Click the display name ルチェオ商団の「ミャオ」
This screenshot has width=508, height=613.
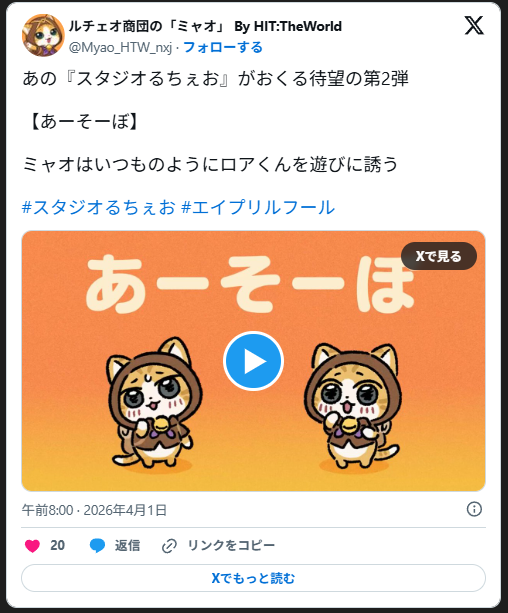point(149,26)
